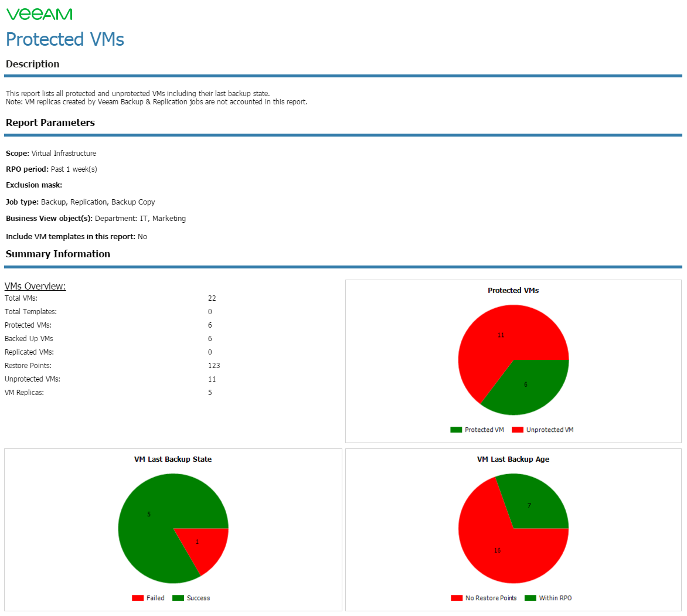Select the Protected VMs overview value 6

[210, 325]
